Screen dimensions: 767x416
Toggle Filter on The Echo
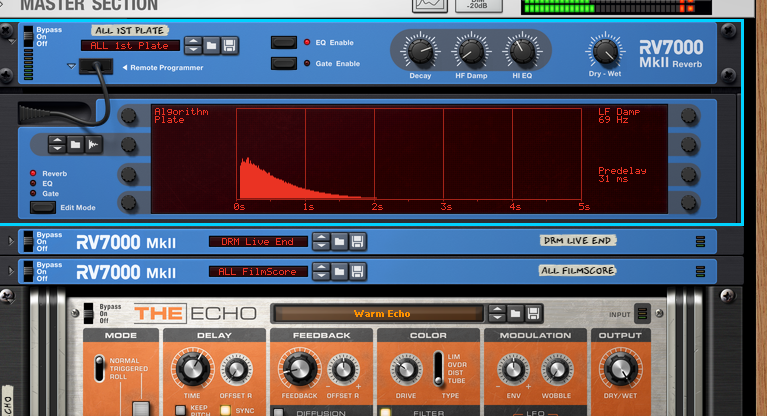[x=385, y=413]
